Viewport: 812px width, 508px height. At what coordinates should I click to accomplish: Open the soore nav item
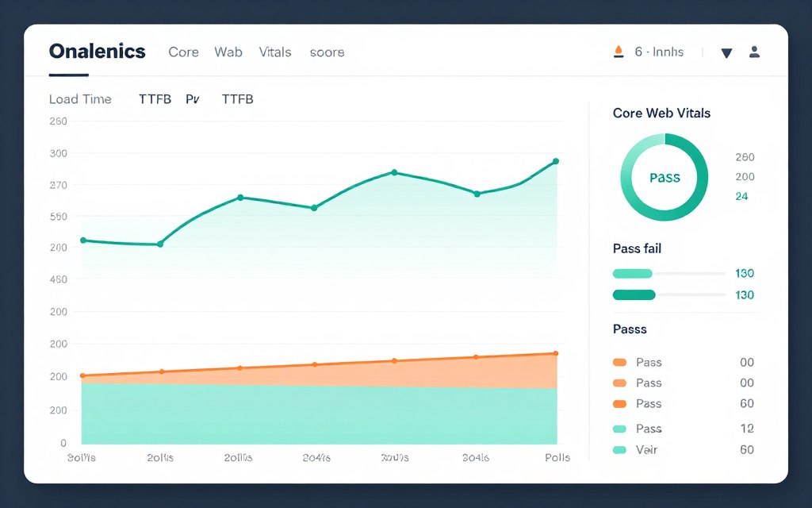[x=327, y=53]
